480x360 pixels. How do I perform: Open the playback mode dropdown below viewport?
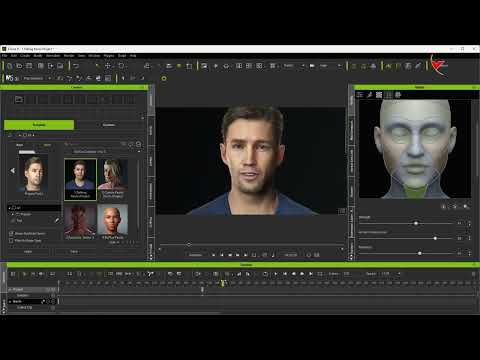coord(196,255)
